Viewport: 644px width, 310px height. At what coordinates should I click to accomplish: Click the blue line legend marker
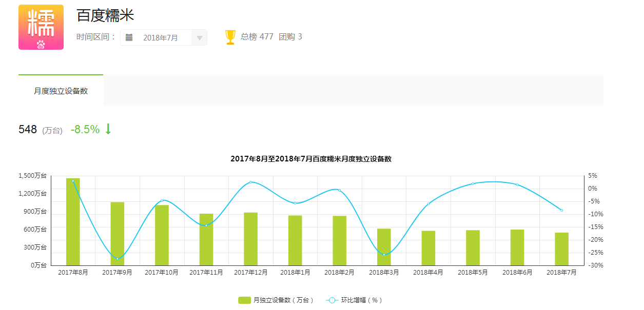[x=332, y=300]
